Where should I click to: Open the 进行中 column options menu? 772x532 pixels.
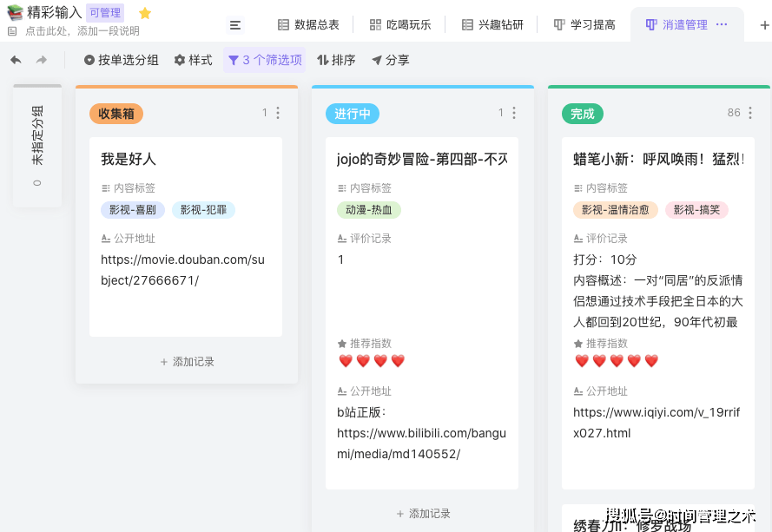(514, 113)
